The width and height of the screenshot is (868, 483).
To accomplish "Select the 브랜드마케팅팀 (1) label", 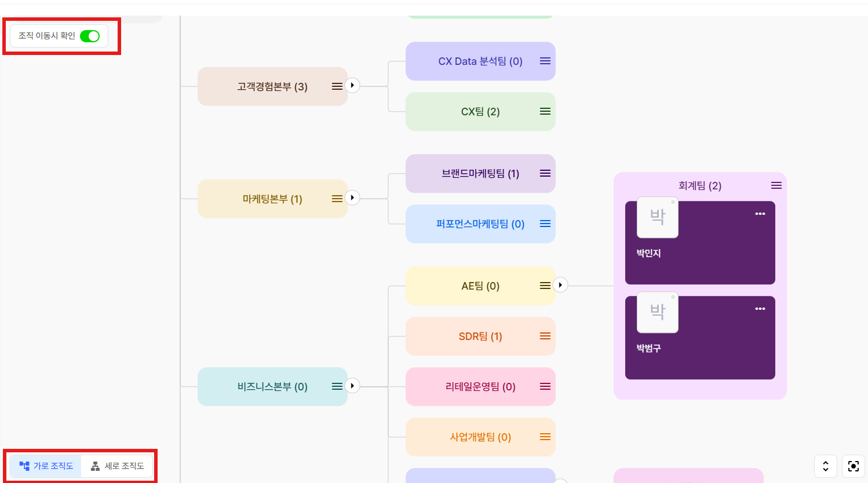I will 480,174.
